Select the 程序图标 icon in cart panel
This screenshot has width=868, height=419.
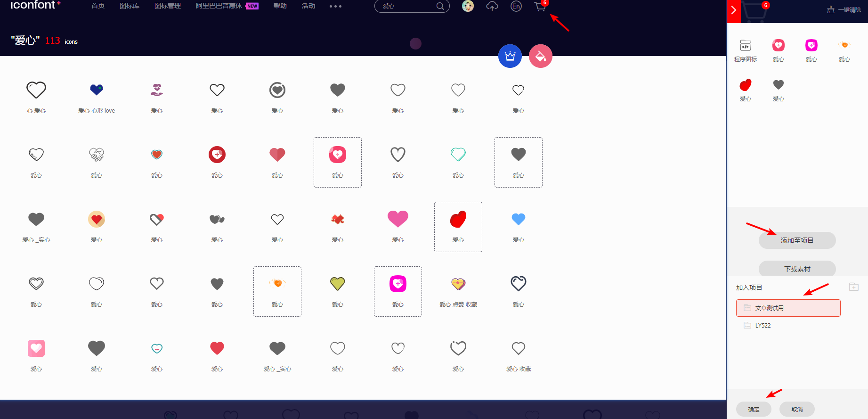[746, 46]
